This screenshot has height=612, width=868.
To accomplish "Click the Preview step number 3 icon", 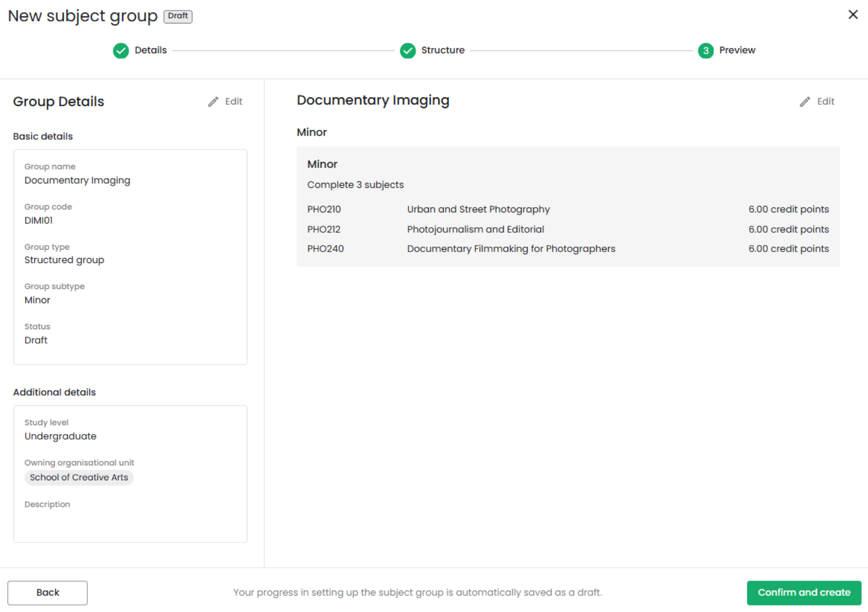I will coord(706,51).
